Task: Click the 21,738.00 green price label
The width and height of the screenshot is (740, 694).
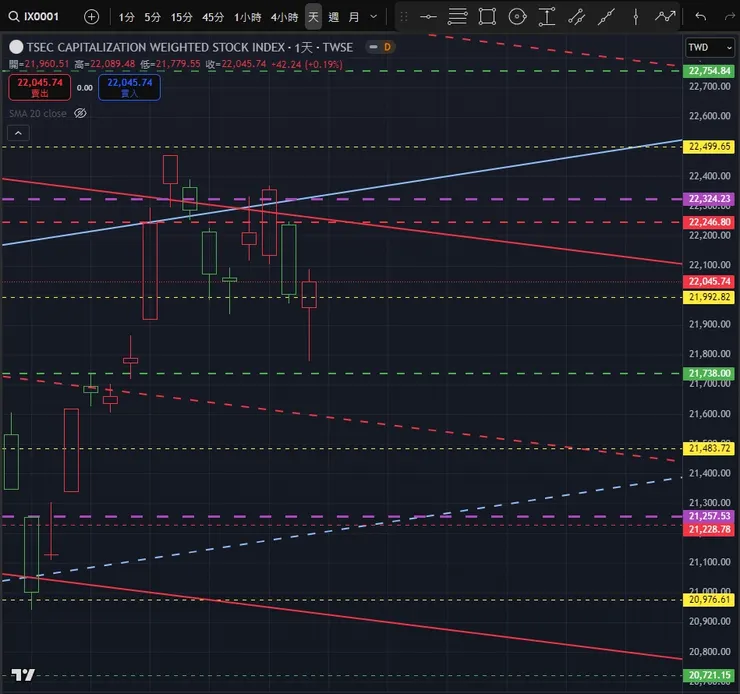Action: 709,373
